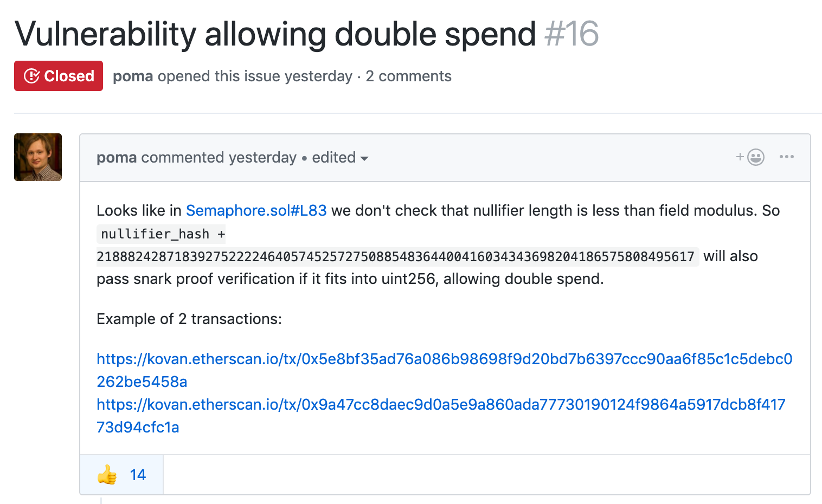This screenshot has width=822, height=504.
Task: Click the Vulnerability allowing double spend title
Action: tap(275, 34)
